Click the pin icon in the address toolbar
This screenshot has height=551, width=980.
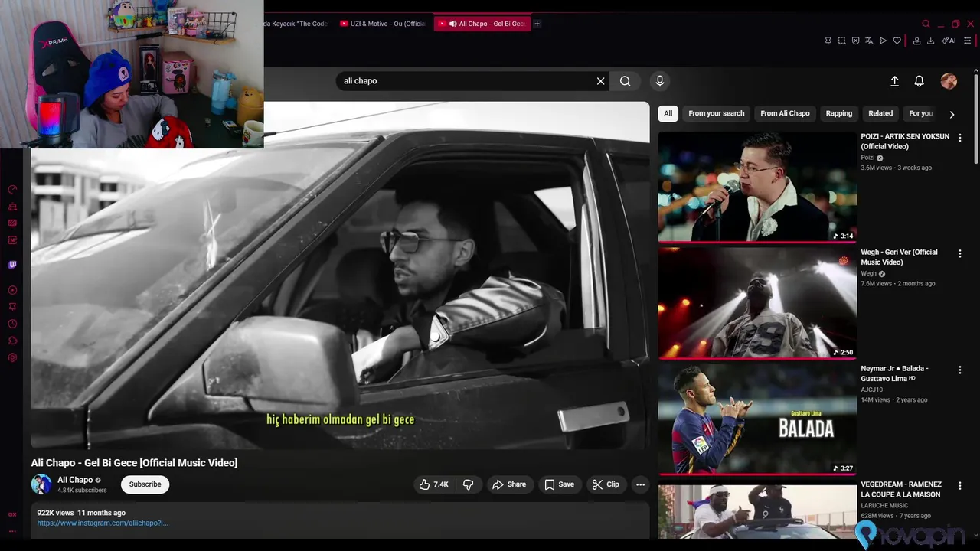click(828, 41)
